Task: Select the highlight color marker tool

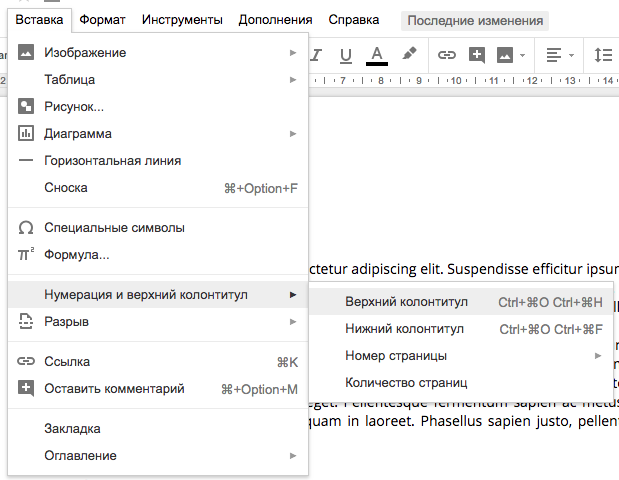Action: [x=408, y=54]
